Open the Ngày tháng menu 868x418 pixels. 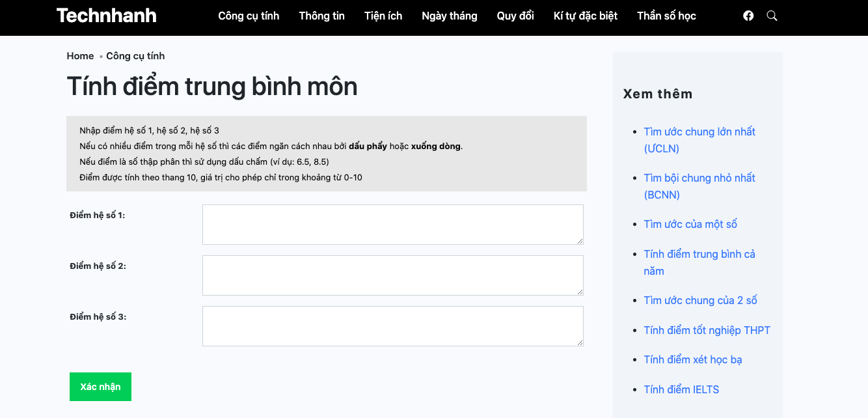point(450,16)
